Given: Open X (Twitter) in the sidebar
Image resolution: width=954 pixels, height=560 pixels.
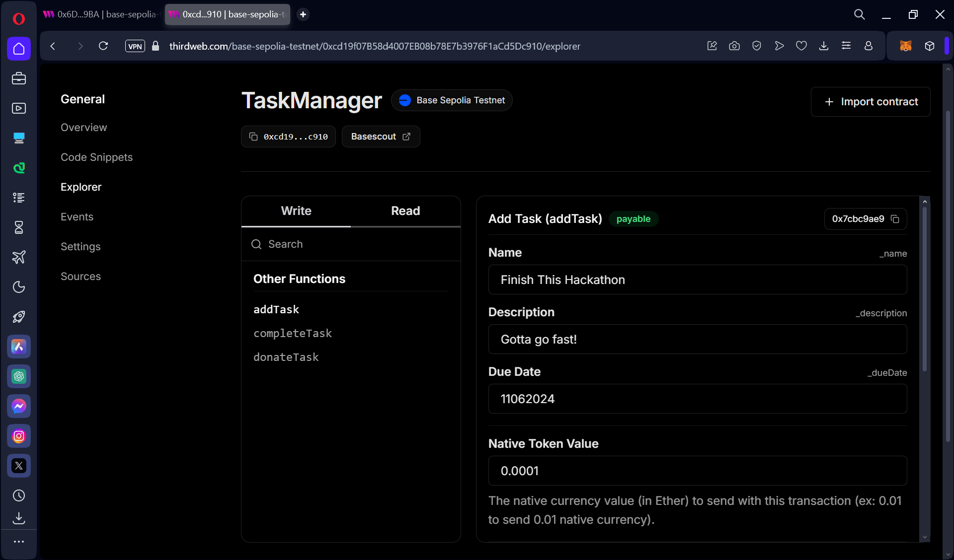Looking at the screenshot, I should pyautogui.click(x=19, y=466).
